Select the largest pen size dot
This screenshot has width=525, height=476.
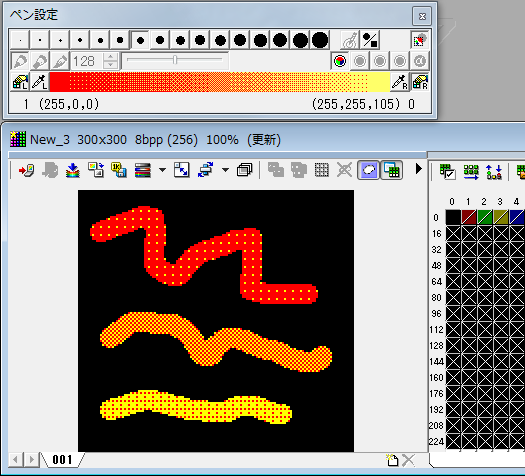[320, 40]
